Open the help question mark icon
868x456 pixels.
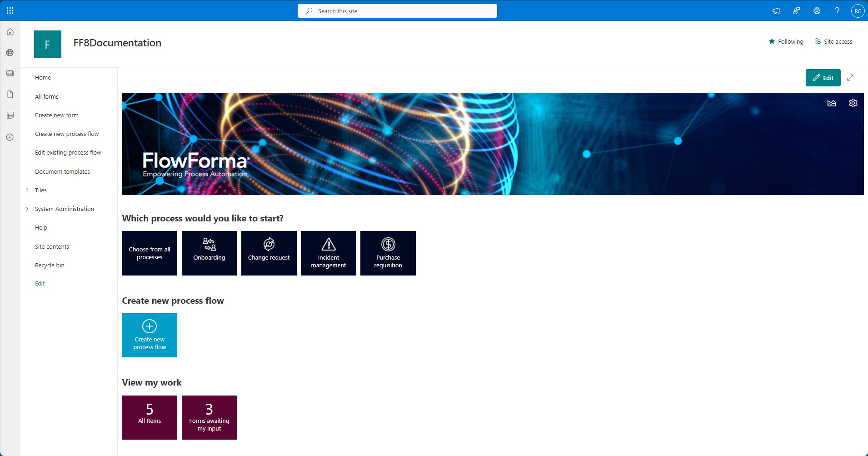point(837,11)
